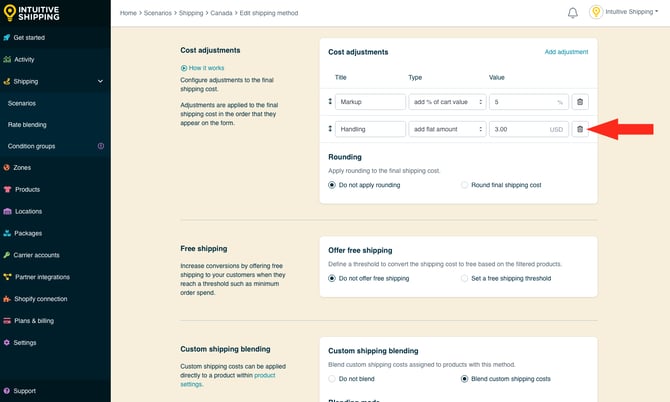
Task: Click the Settings gear icon
Action: tap(6, 343)
